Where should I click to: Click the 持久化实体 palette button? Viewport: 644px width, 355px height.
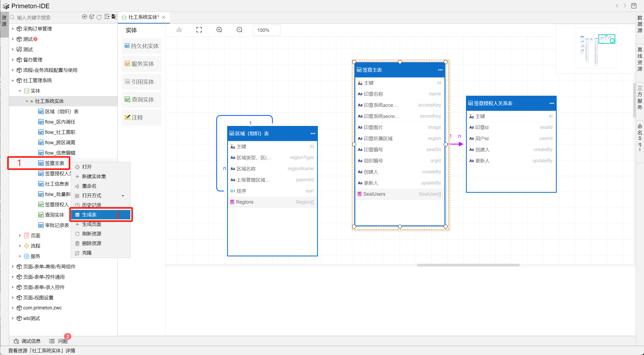(142, 46)
